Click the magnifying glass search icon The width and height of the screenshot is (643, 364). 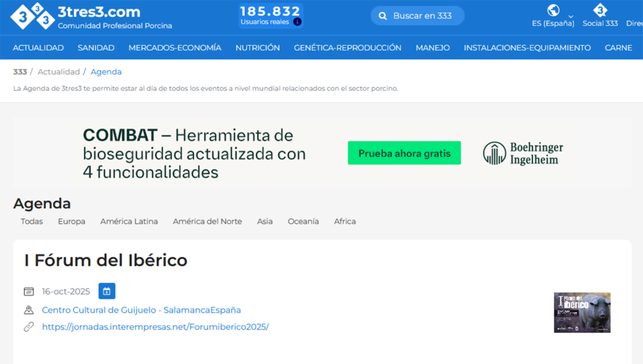coord(383,16)
